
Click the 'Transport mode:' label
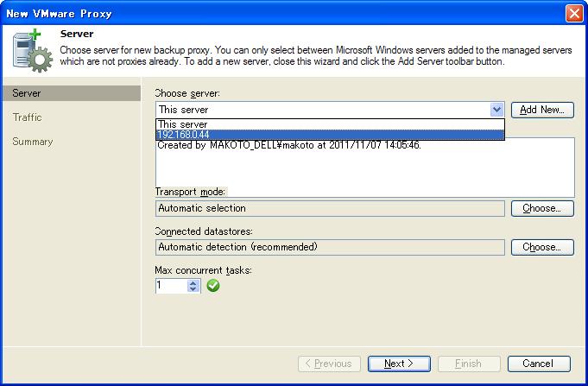point(190,192)
